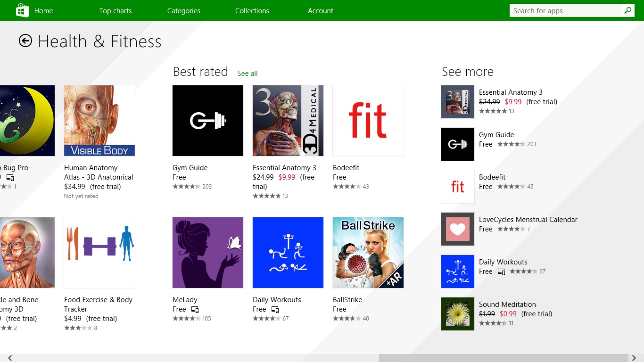644x362 pixels.
Task: Click the Health & Fitness page title
Action: tap(99, 41)
